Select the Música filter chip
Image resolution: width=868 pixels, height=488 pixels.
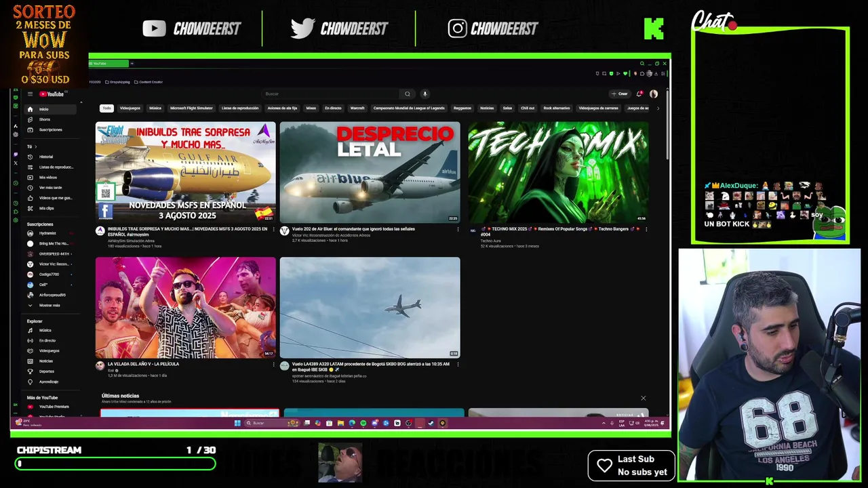coord(155,108)
